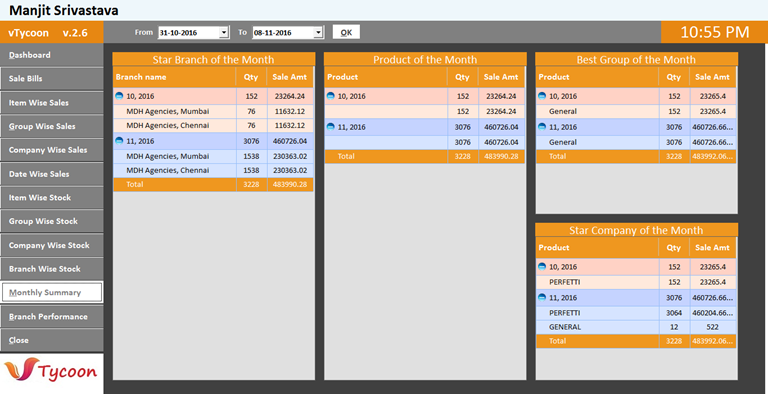
Task: Click the 483990.28 total in Star Branch table
Action: (x=290, y=184)
